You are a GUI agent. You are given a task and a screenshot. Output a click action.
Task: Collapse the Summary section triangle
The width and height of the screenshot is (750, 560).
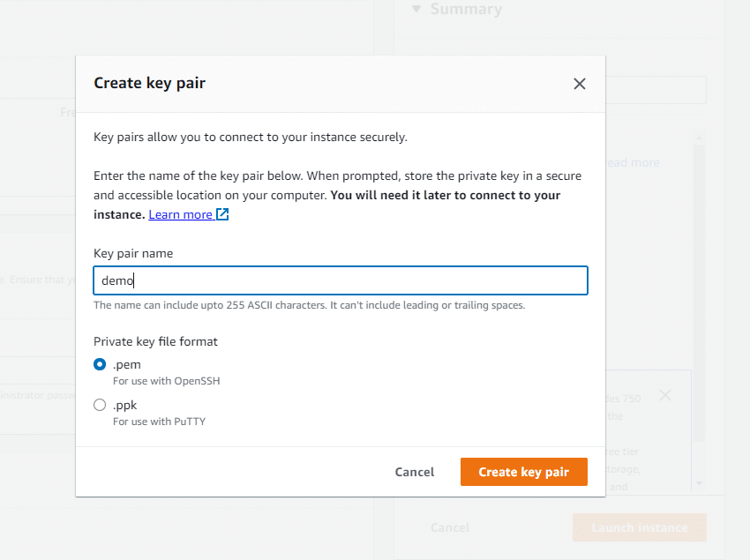coord(416,9)
